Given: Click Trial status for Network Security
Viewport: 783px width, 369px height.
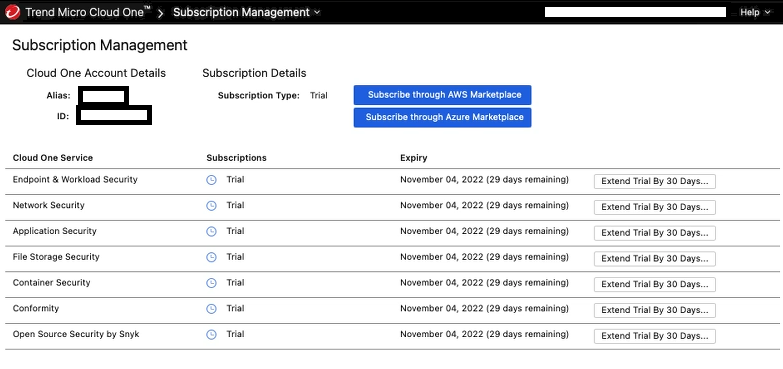Looking at the screenshot, I should 235,205.
